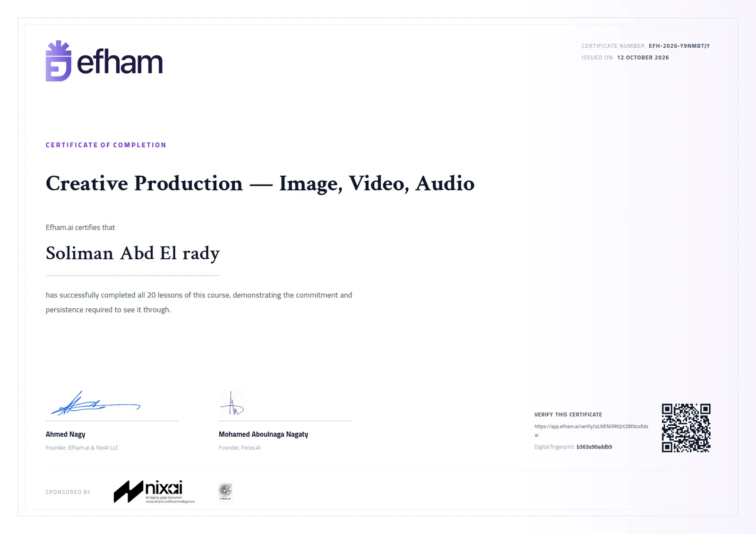Click the Certificate of Completion heading
The image size is (756, 534).
106,145
